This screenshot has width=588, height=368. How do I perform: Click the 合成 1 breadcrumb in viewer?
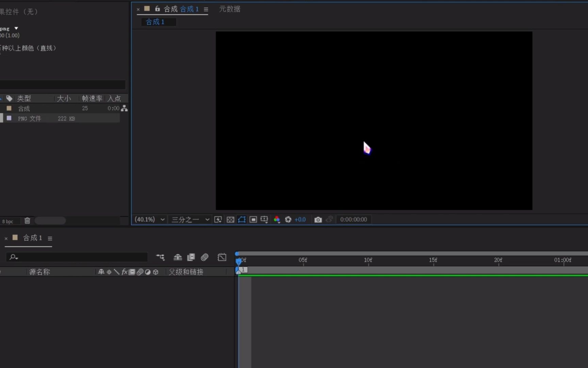155,22
